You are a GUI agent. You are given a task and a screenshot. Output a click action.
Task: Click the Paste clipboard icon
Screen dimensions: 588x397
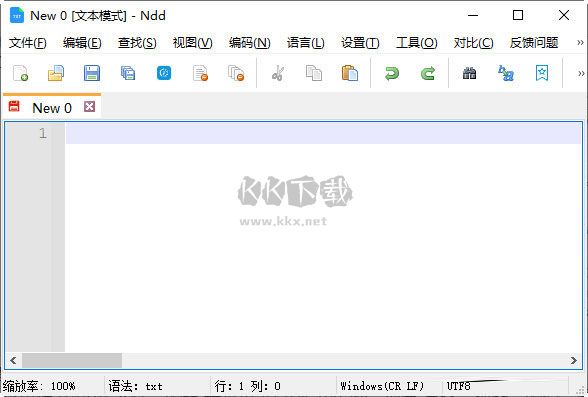350,73
